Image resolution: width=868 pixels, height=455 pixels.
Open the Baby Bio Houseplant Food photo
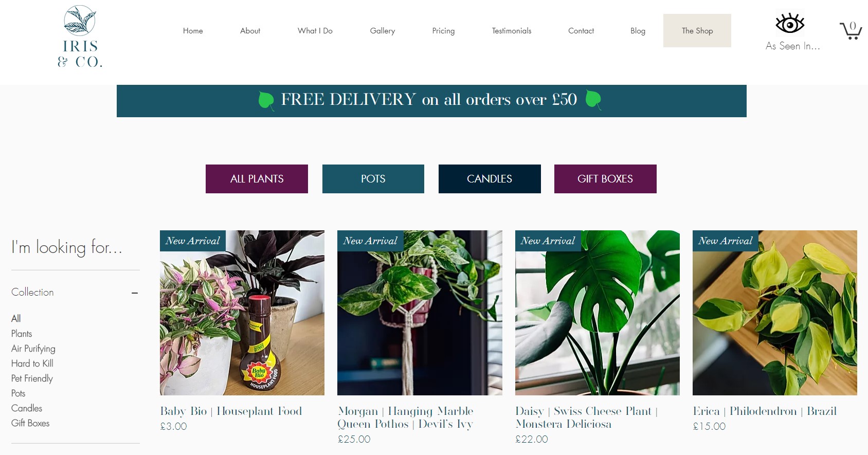[242, 313]
